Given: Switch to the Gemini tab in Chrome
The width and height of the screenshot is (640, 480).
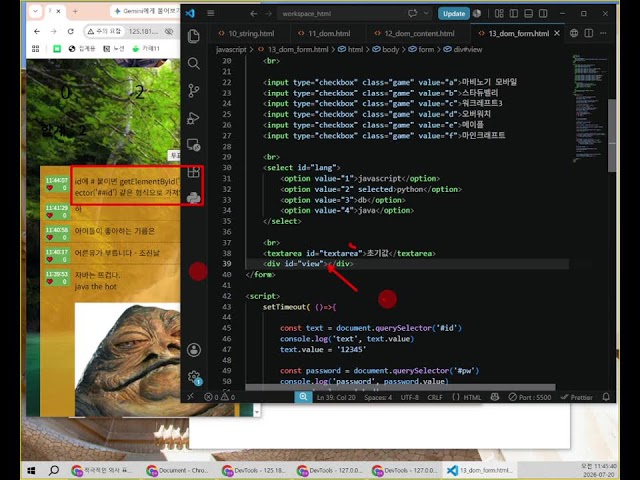Looking at the screenshot, I should pyautogui.click(x=145, y=11).
